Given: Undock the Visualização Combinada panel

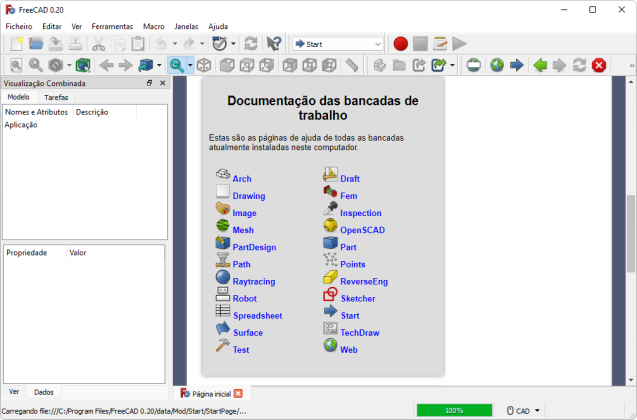Looking at the screenshot, I should (150, 83).
